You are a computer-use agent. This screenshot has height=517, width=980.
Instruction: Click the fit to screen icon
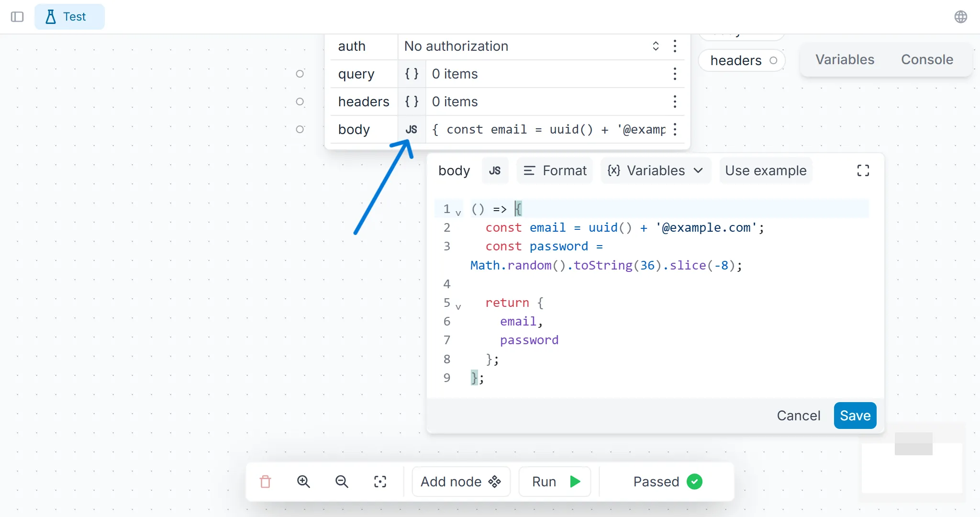click(x=380, y=481)
